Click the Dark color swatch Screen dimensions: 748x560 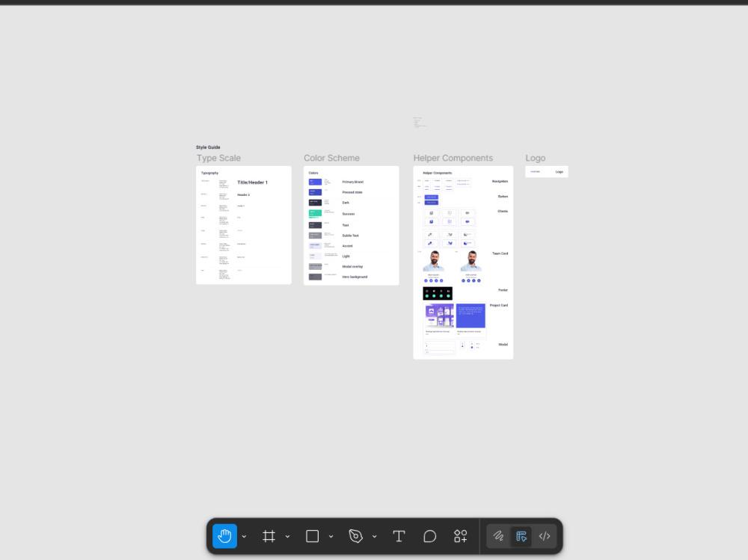tap(315, 203)
